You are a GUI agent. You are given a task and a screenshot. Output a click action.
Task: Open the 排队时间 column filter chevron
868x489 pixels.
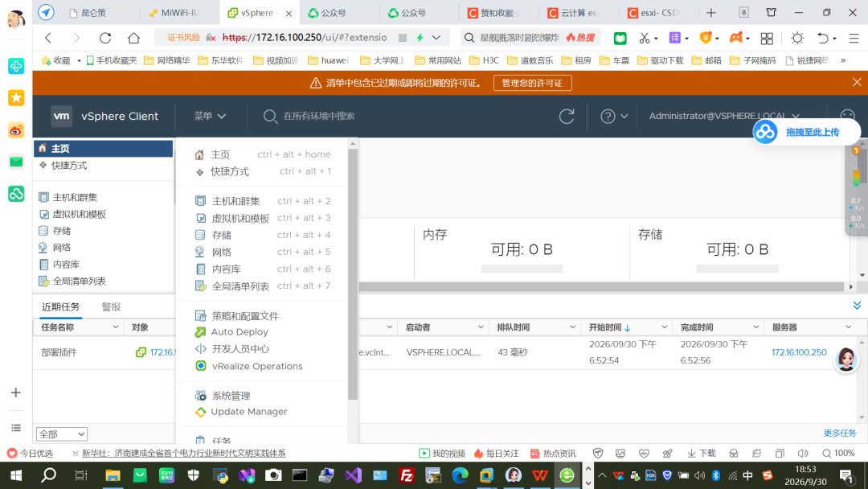572,327
